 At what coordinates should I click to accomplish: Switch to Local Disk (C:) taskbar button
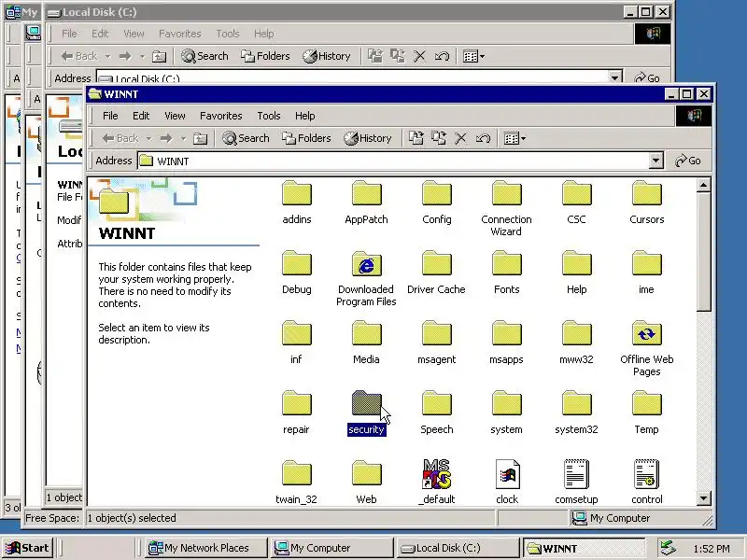click(x=458, y=548)
